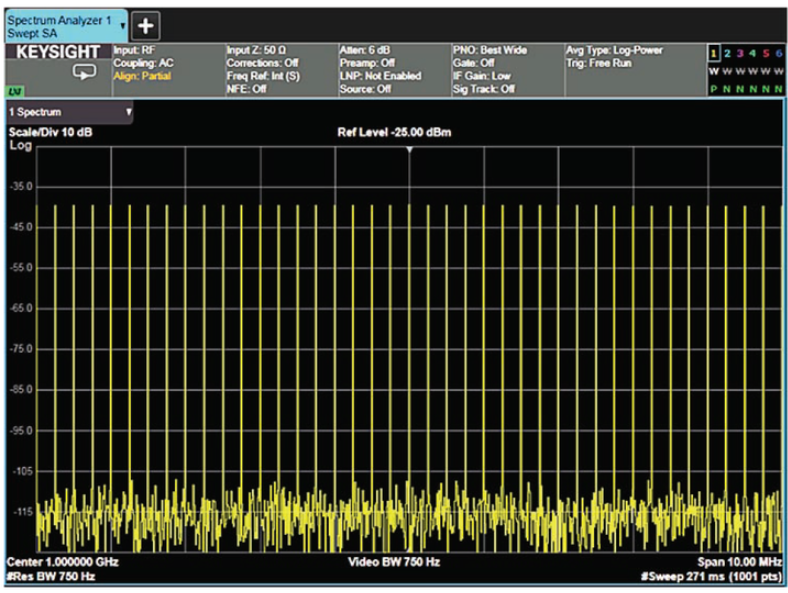788x593 pixels.
Task: Select the Spectrum Analyzer 1 Swept SA tab
Action: point(60,26)
